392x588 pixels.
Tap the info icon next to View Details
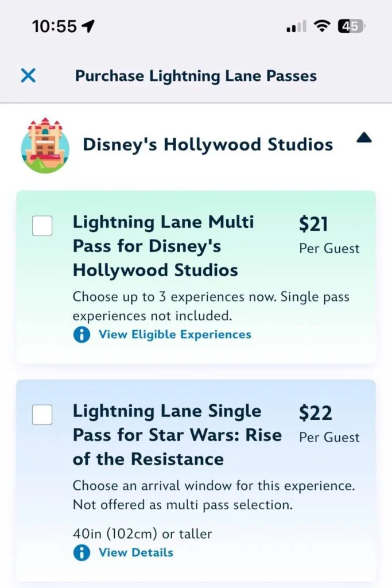[81, 552]
